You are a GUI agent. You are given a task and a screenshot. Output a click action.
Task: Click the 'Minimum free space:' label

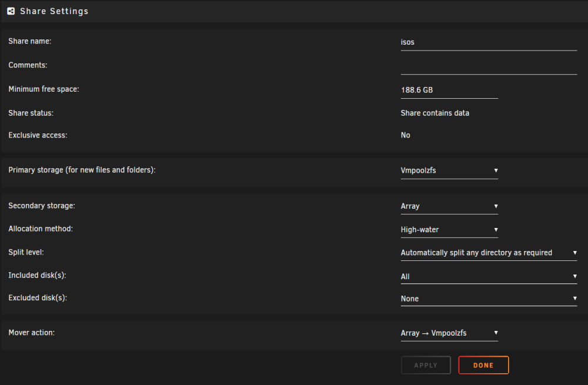tap(44, 89)
